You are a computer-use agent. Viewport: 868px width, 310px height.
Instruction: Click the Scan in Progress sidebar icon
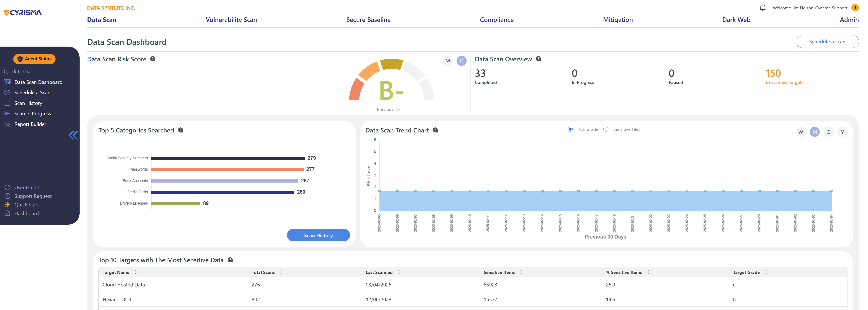pos(7,113)
